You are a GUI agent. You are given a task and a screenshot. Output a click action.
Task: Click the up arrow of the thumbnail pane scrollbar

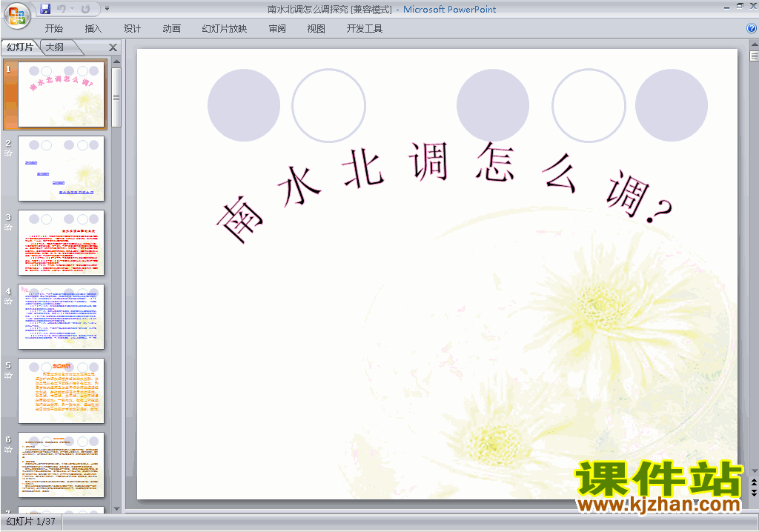pyautogui.click(x=116, y=62)
